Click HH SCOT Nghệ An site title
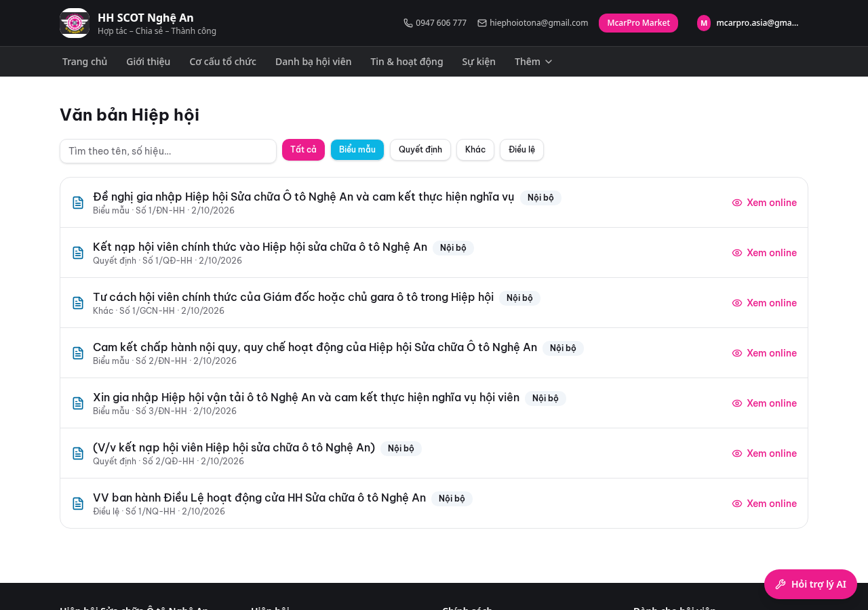868x610 pixels. point(146,18)
